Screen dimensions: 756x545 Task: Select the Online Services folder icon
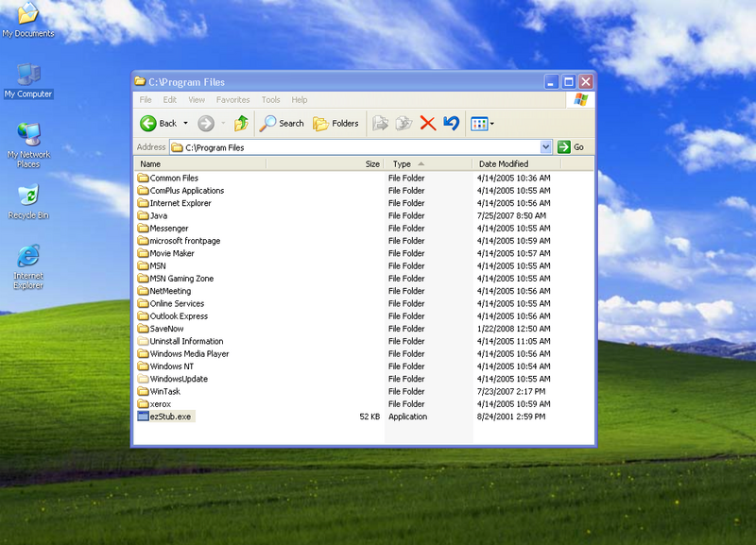coord(143,303)
